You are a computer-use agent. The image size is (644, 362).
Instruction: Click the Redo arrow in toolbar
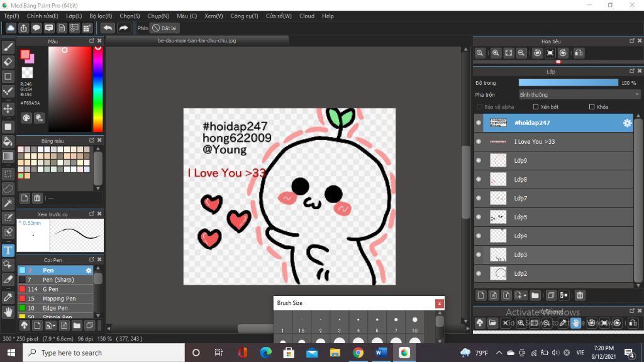[x=123, y=28]
